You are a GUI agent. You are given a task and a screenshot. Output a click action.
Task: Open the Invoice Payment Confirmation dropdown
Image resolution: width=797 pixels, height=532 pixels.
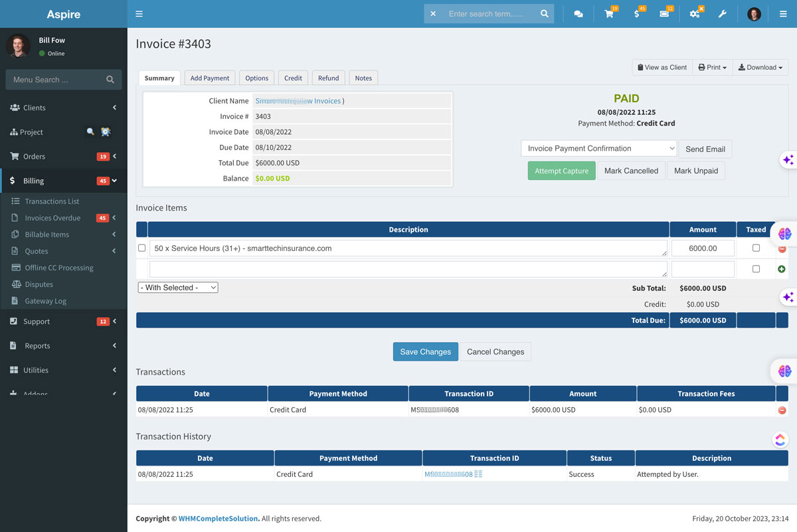[x=598, y=149]
